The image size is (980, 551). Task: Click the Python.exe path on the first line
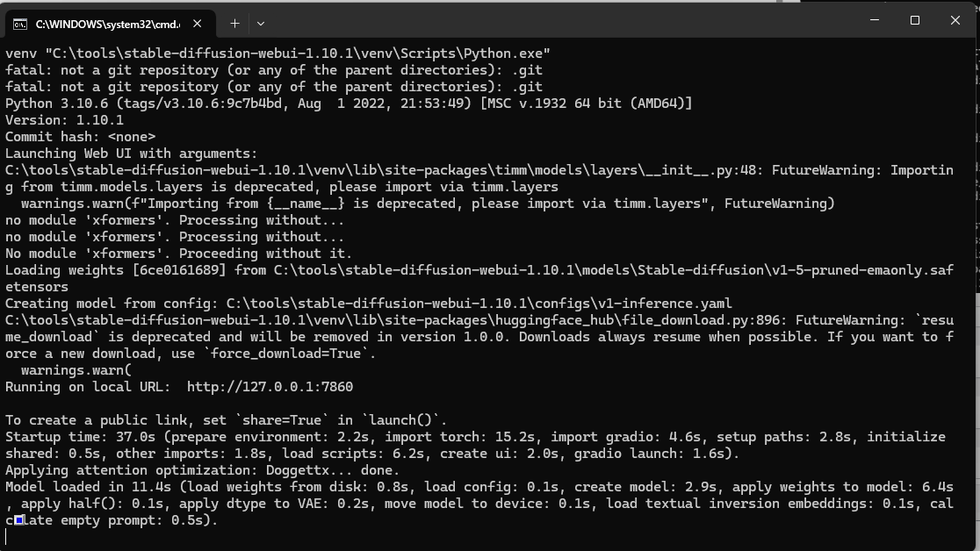click(298, 54)
